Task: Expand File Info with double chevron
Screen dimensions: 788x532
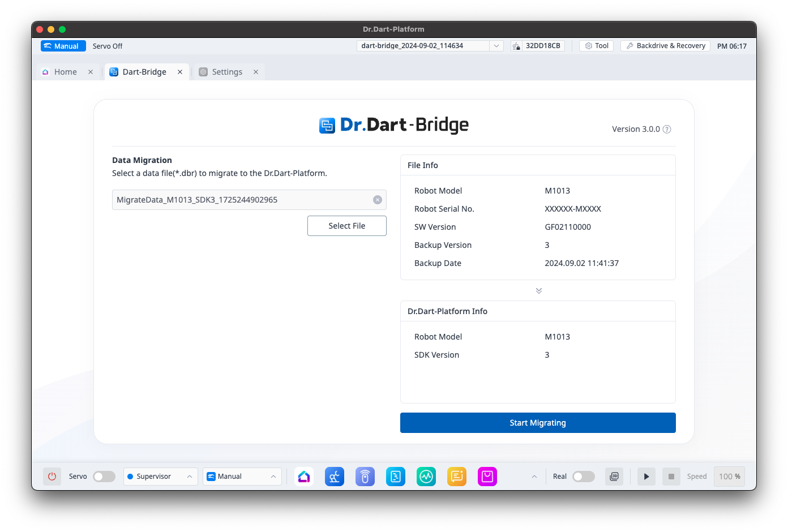Action: click(539, 290)
